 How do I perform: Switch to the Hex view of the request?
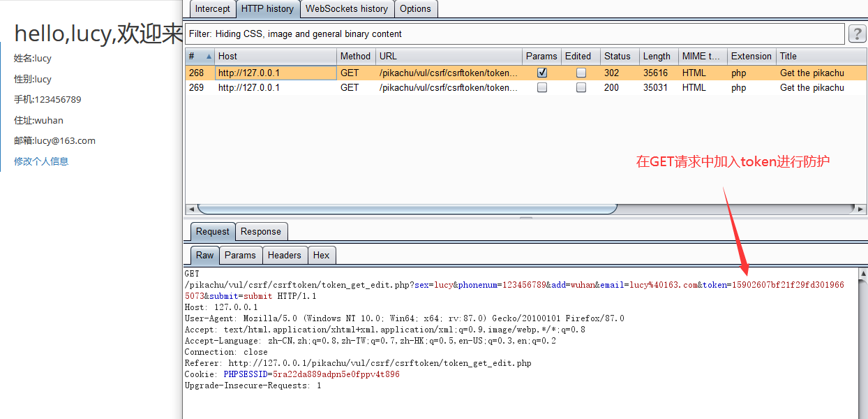pyautogui.click(x=322, y=255)
